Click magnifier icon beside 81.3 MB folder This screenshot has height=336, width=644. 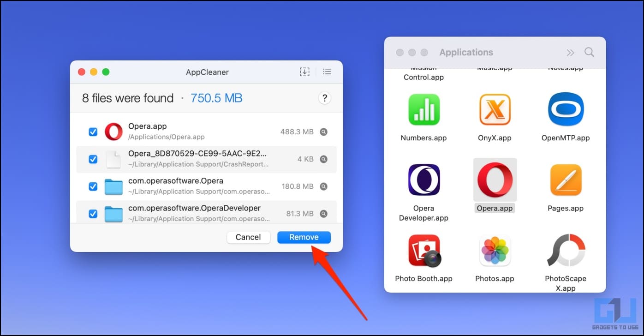[324, 214]
